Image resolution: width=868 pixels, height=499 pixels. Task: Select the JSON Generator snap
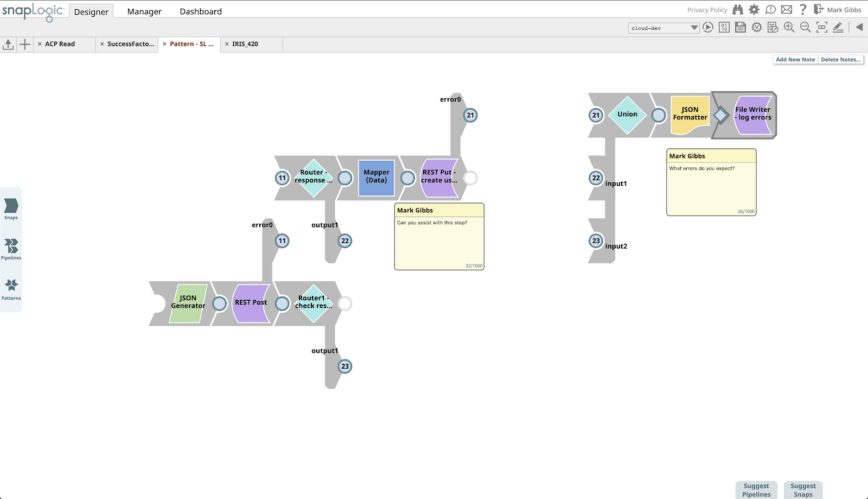click(188, 303)
